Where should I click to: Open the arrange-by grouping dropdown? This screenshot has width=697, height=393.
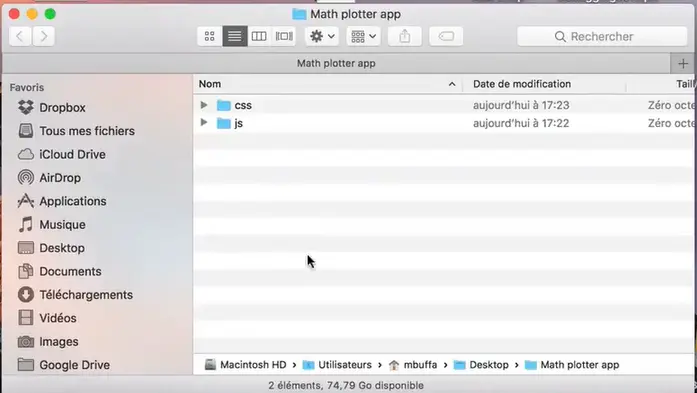[x=364, y=36]
